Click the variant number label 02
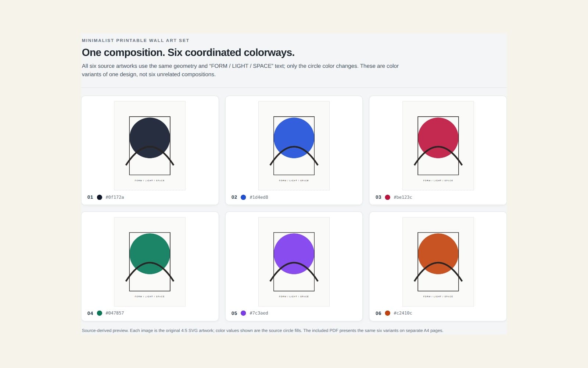Image resolution: width=588 pixels, height=368 pixels. pos(234,197)
